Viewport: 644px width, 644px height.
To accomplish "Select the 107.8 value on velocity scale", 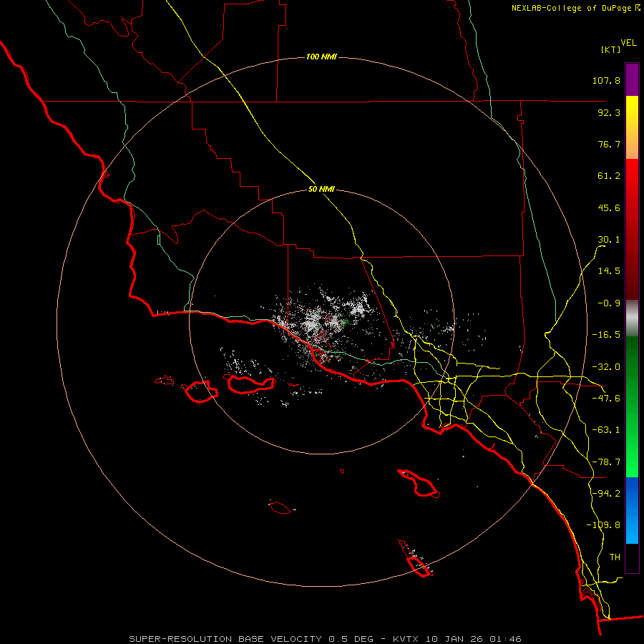I will (606, 80).
